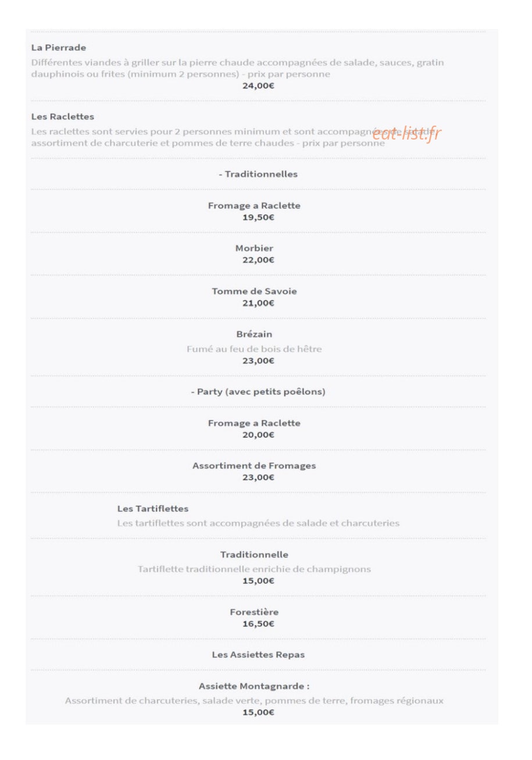Click the Fumé au feu de bois description
The height and width of the screenshot is (760, 532).
click(x=254, y=349)
